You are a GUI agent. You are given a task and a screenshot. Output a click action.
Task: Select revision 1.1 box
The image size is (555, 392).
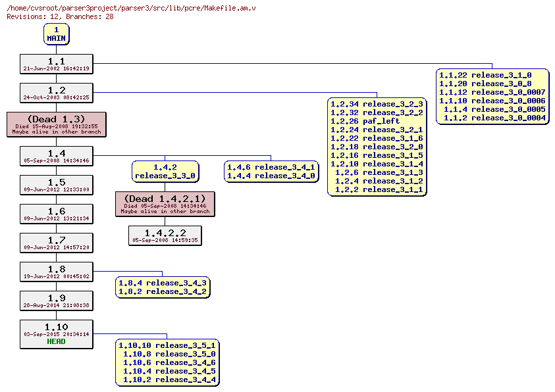57,64
